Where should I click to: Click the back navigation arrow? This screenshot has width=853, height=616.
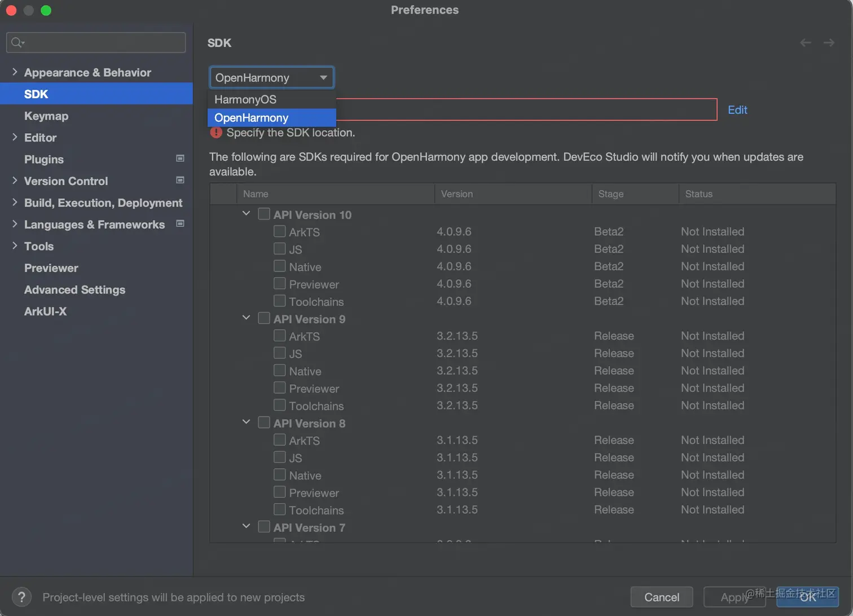click(806, 43)
